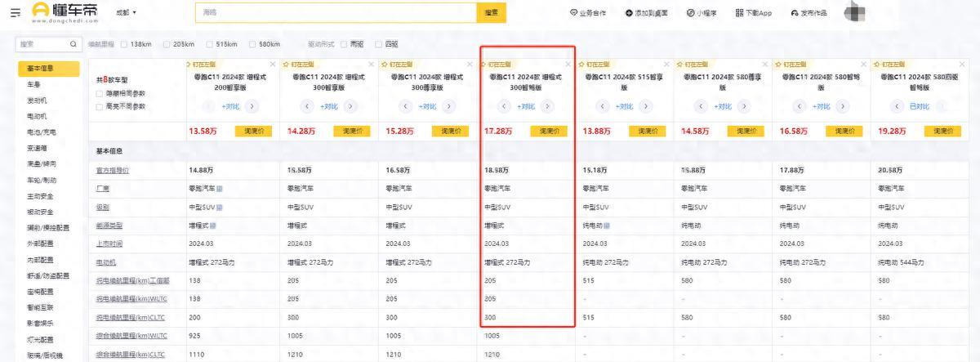Move the 增程式 300尊享版 column left with its arrow
Screen dimensions: 980x362
click(x=406, y=106)
